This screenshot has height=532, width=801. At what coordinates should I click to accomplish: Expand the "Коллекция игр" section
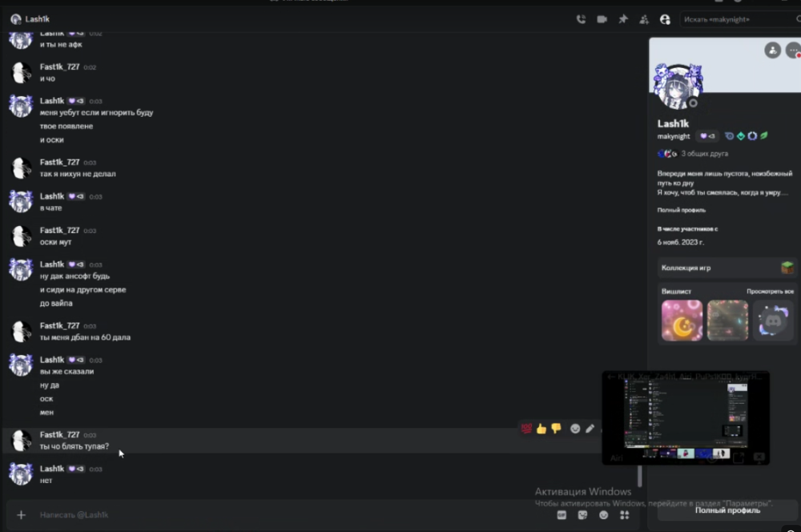tap(726, 268)
